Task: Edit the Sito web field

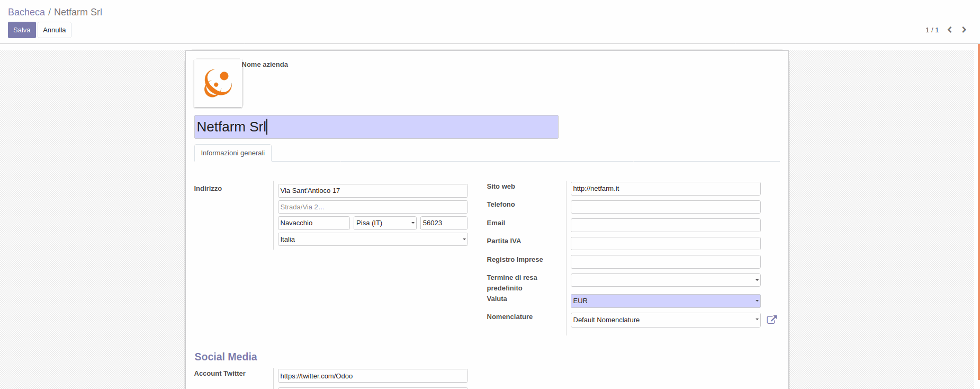Action: (666, 189)
